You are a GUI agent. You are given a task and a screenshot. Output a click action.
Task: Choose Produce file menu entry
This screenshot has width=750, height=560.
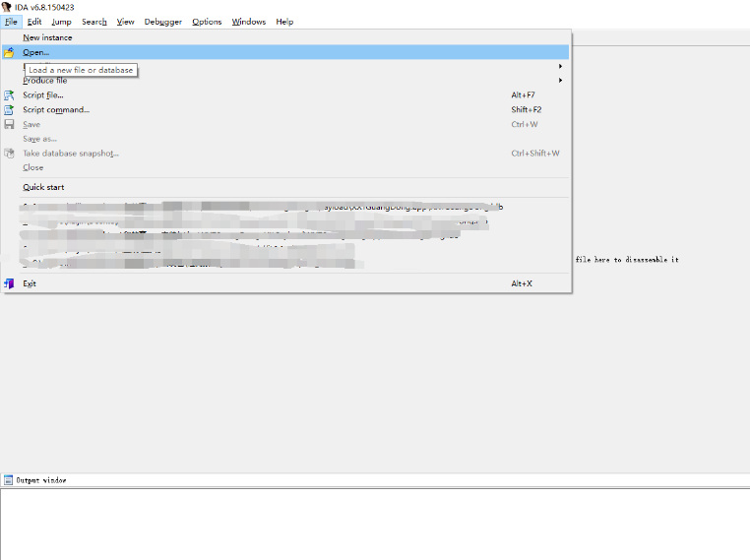[285, 81]
